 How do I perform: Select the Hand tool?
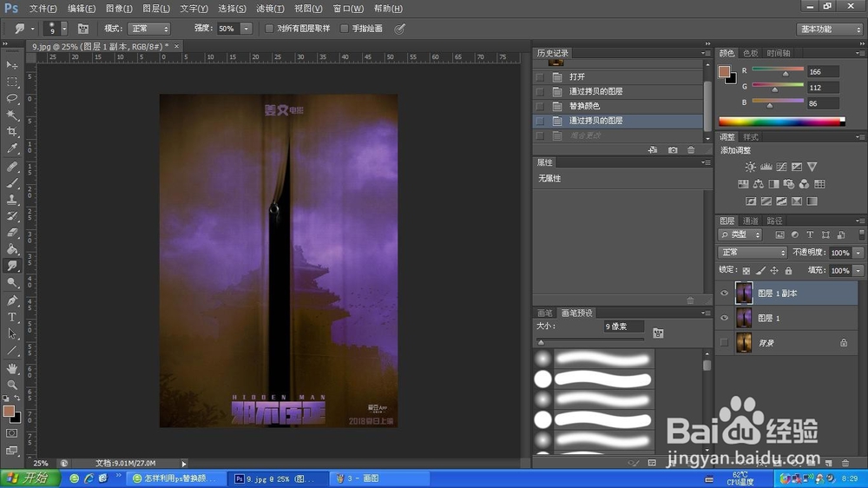[11, 368]
